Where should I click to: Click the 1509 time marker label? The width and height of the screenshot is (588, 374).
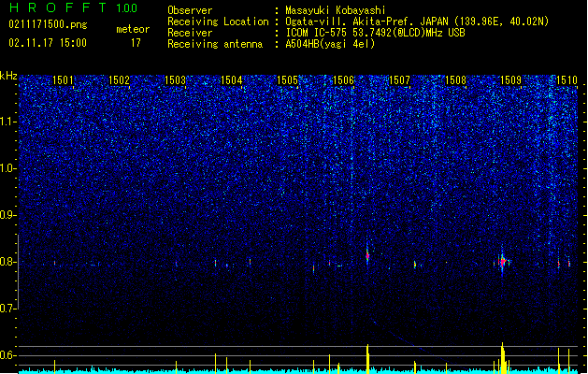511,79
